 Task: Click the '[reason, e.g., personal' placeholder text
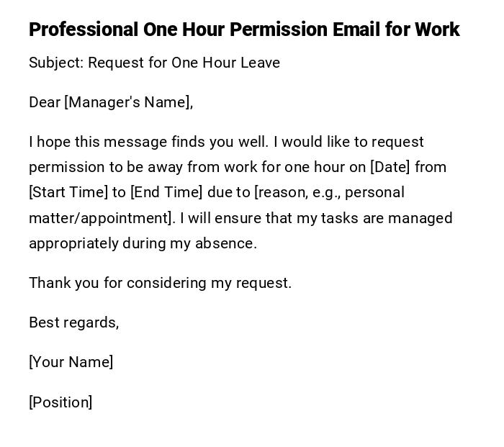tap(329, 192)
